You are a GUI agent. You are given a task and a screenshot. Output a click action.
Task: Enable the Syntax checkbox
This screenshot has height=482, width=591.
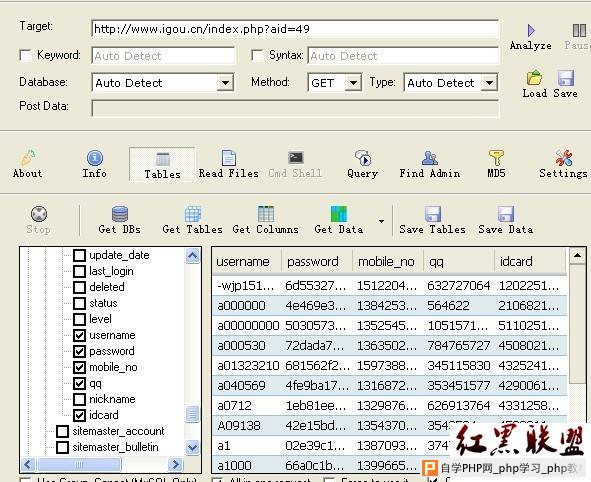tap(257, 55)
